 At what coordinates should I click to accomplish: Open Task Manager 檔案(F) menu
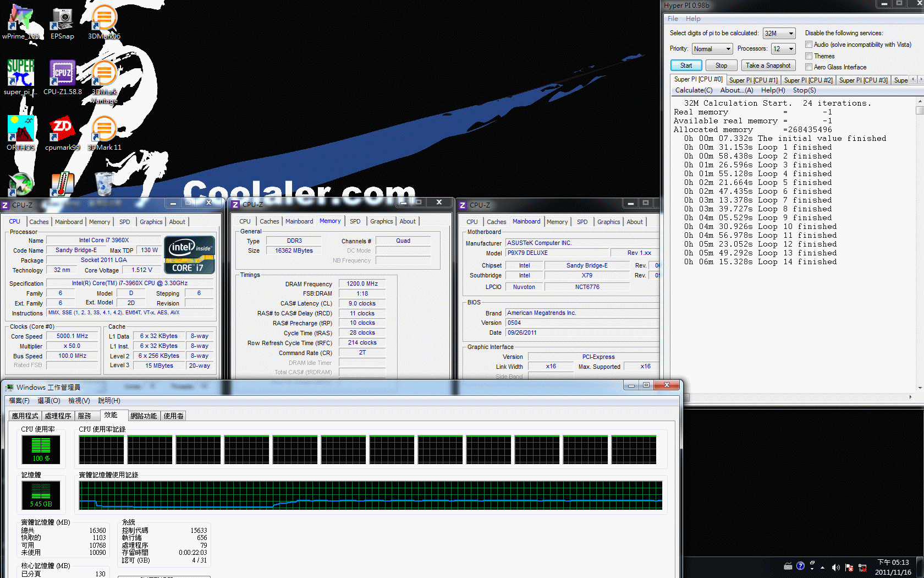point(19,401)
